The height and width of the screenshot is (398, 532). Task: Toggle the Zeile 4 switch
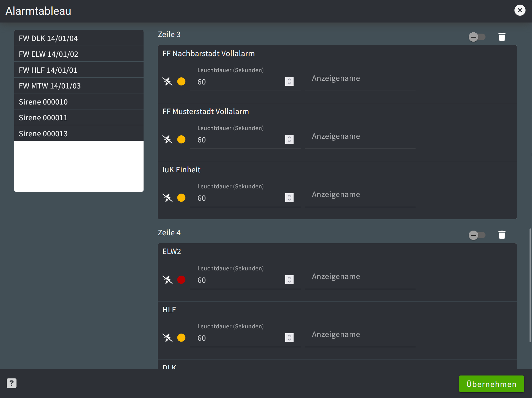click(x=477, y=235)
